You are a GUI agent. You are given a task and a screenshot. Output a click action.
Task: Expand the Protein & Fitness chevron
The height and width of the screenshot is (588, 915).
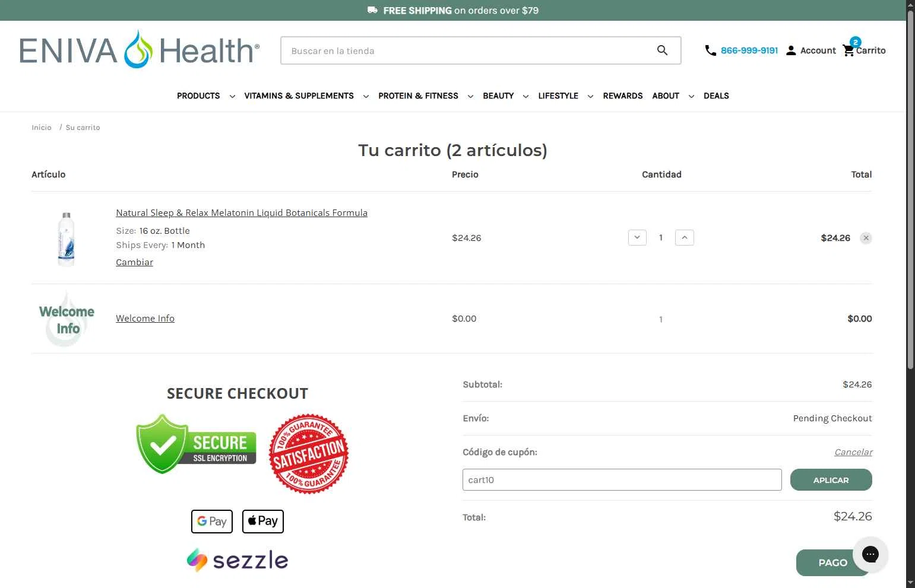point(470,96)
